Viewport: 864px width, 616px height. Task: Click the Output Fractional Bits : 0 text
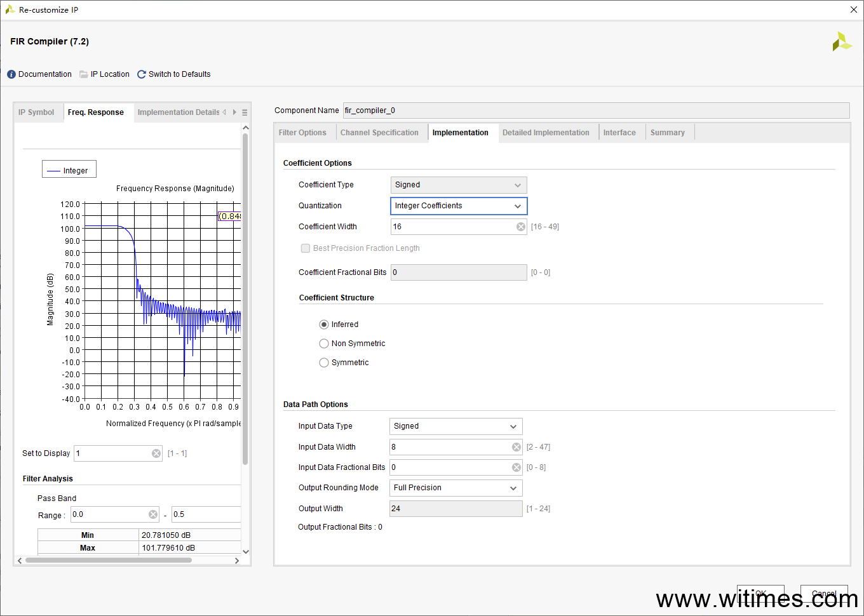tap(340, 527)
